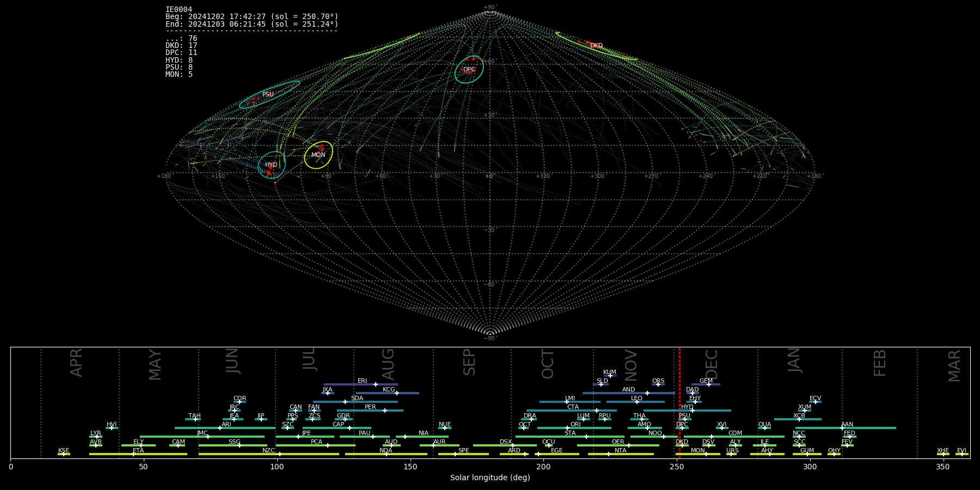Click the ORI shower label in timeline
Screen dimensions: 980x490
click(575, 425)
